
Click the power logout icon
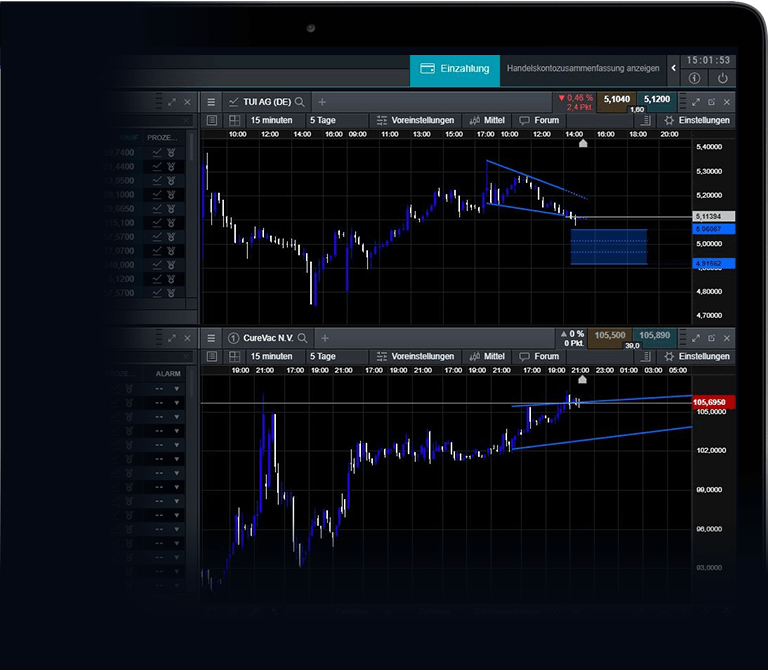[x=723, y=78]
